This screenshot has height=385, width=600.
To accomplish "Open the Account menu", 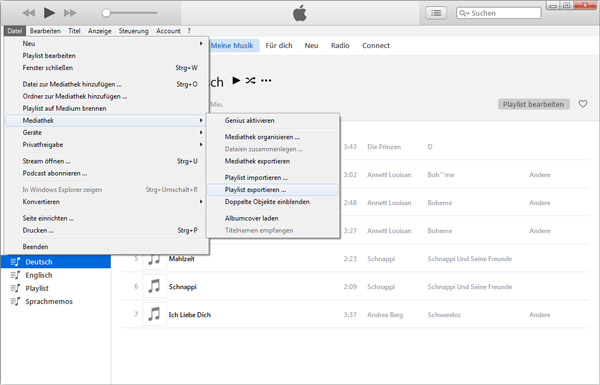I will (x=168, y=31).
